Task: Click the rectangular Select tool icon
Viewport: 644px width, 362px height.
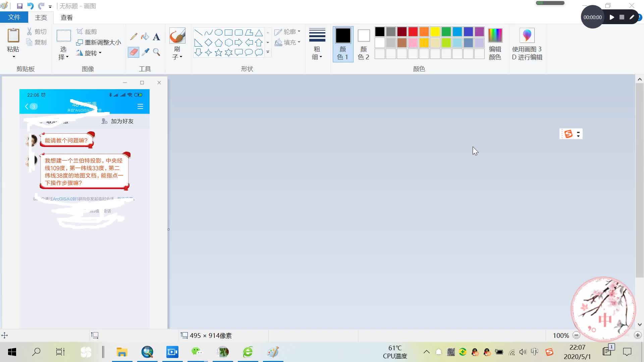Action: point(63,36)
